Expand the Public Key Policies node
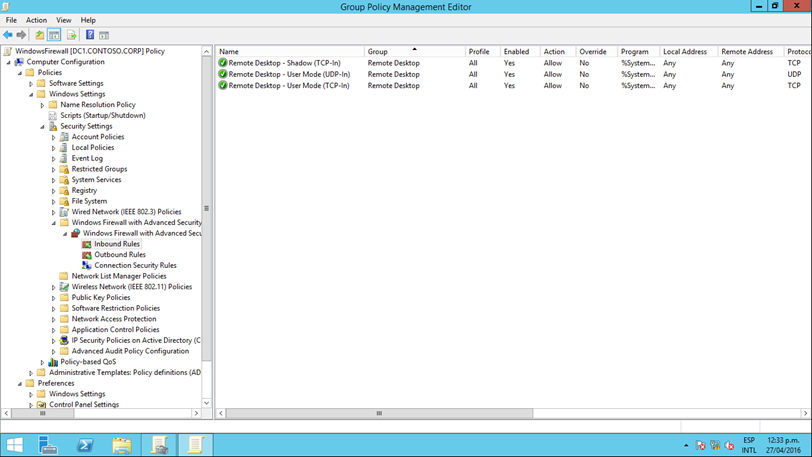The image size is (812, 457). point(53,298)
